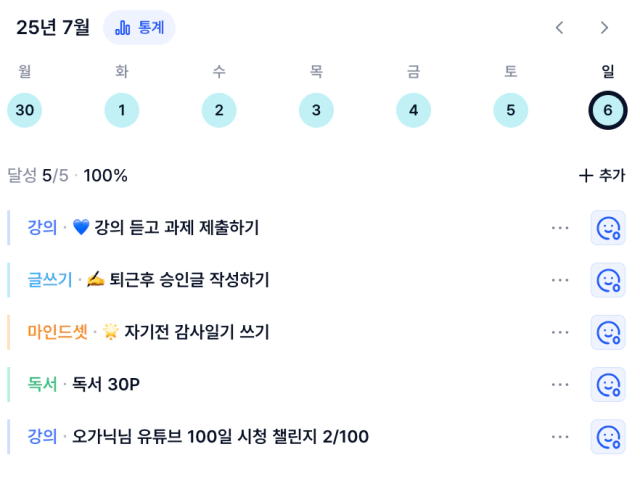The width and height of the screenshot is (640, 489).
Task: Click the 추가 add button
Action: tap(602, 176)
